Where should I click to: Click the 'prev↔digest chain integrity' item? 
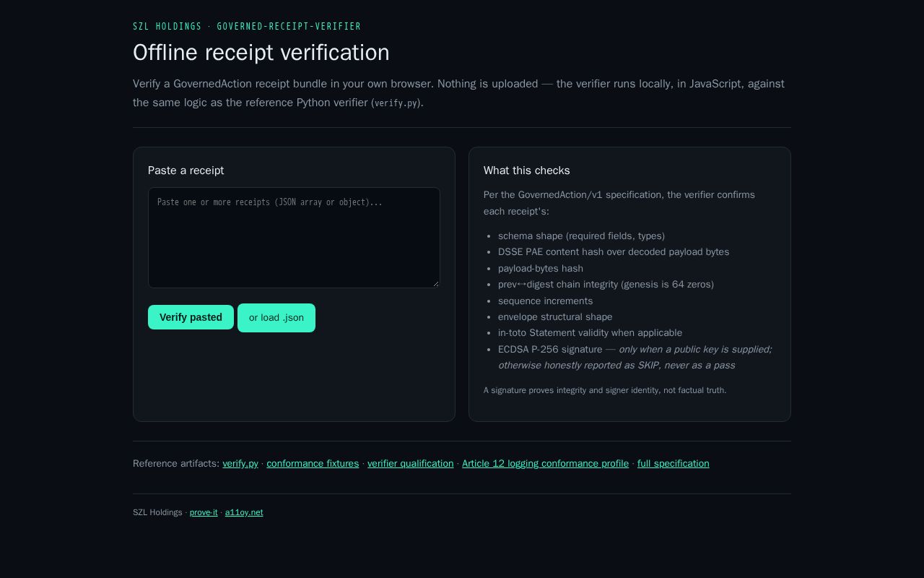tap(606, 284)
